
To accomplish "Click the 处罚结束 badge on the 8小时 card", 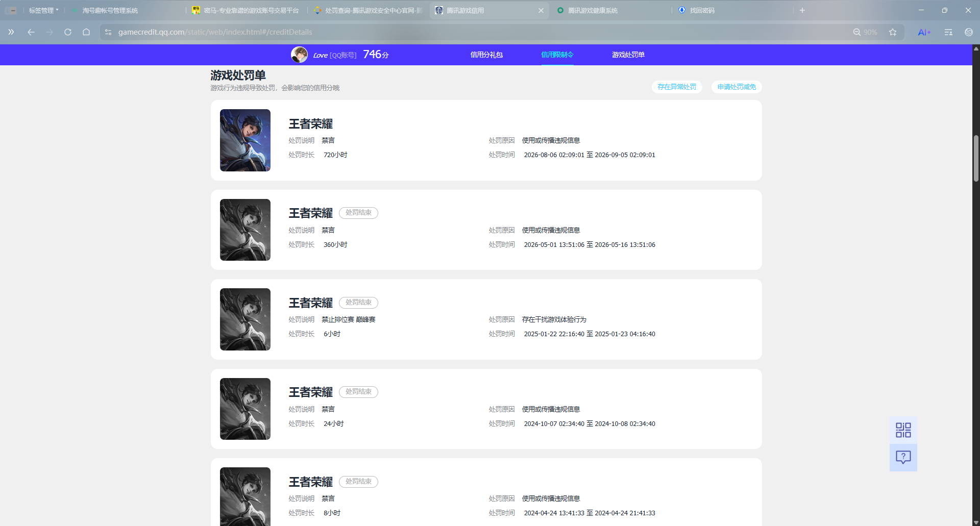I will [x=358, y=482].
